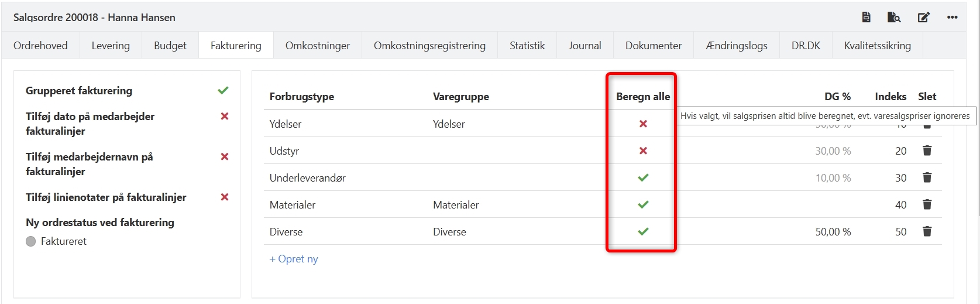Screen dimensions: 980x304
Task: Toggle Beregn alle for the Udstyr row
Action: pyautogui.click(x=643, y=151)
